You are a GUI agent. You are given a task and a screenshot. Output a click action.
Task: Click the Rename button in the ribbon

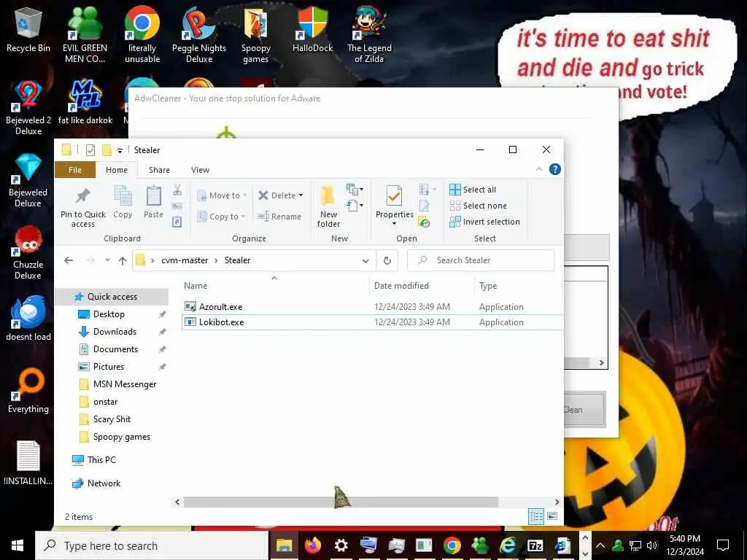click(x=279, y=216)
